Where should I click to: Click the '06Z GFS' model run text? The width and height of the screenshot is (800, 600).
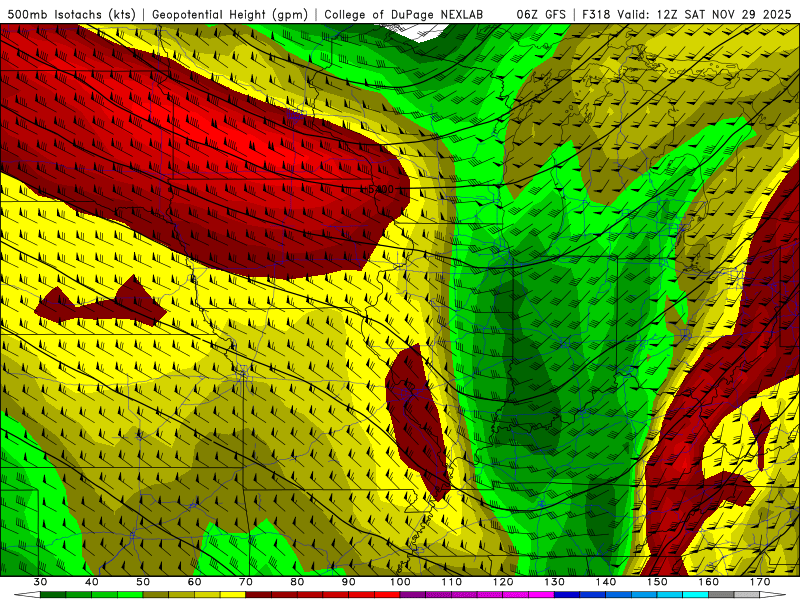(541, 14)
